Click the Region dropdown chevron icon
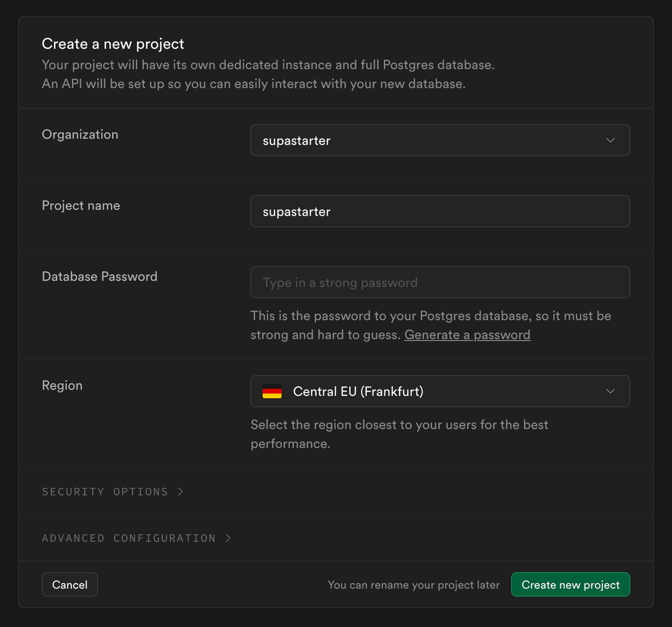 [x=610, y=391]
